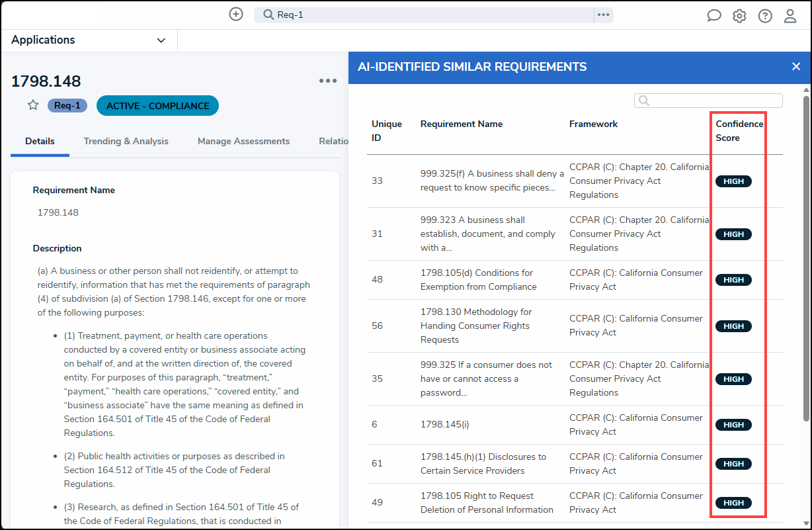Viewport: 812px width, 530px height.
Task: Click the Confidence Score column header
Action: pos(739,131)
